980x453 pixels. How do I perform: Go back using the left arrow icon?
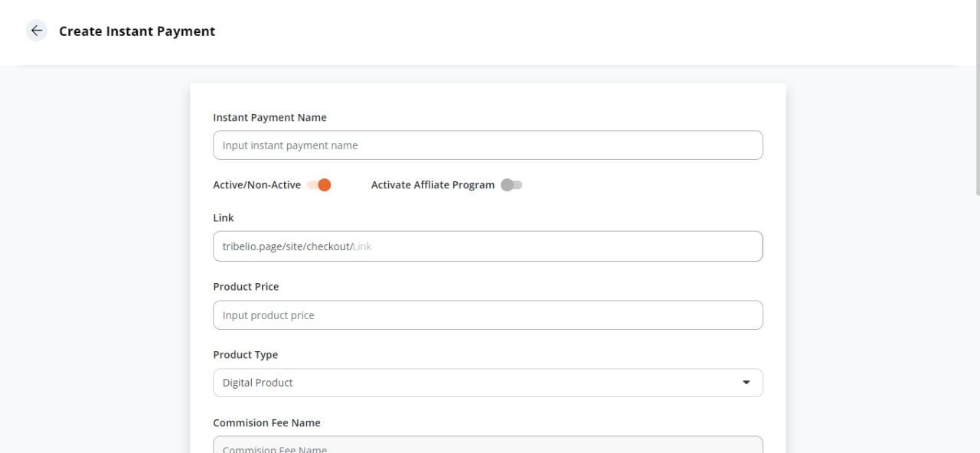click(37, 31)
